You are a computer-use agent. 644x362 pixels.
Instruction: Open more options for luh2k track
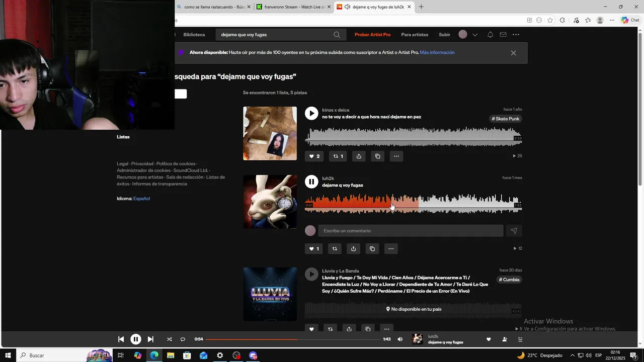(391, 249)
